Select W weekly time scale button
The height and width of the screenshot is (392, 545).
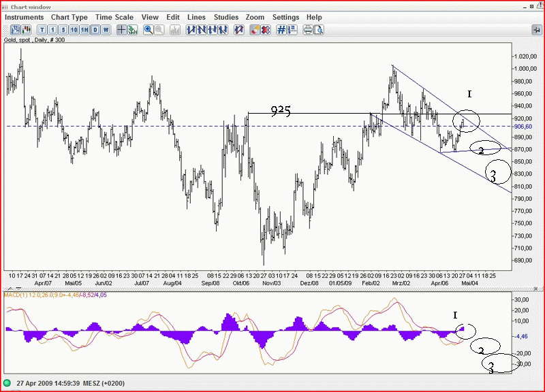click(x=106, y=30)
